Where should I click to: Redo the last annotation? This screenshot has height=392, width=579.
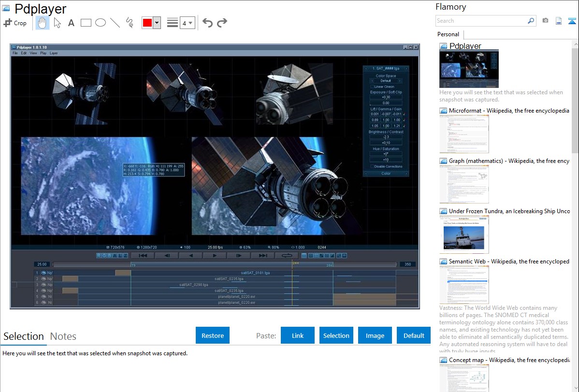click(222, 23)
